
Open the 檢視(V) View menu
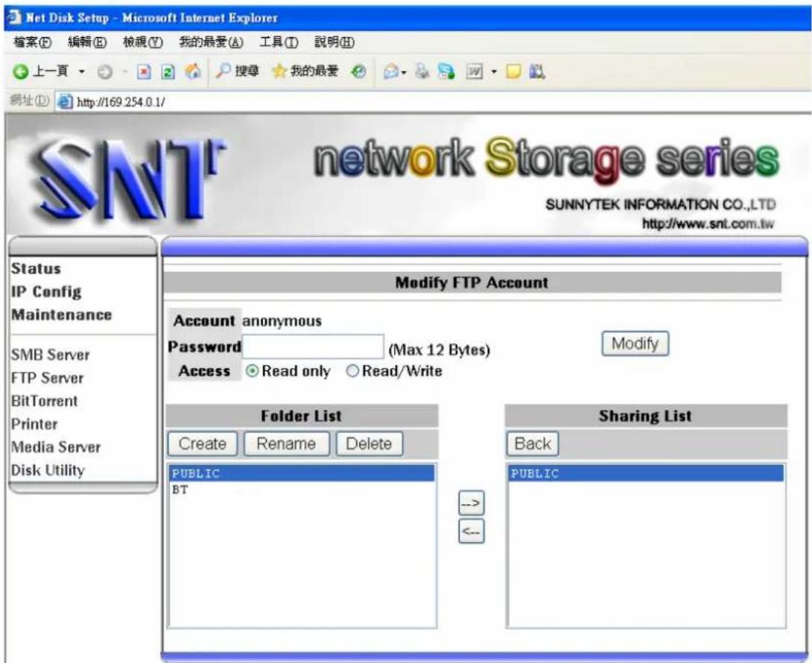pos(142,42)
